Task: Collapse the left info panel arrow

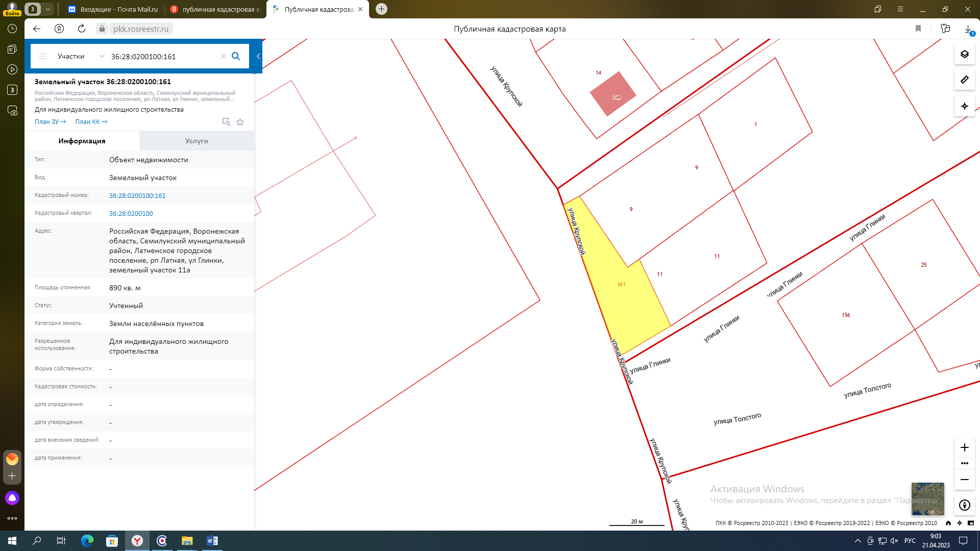Action: click(258, 56)
